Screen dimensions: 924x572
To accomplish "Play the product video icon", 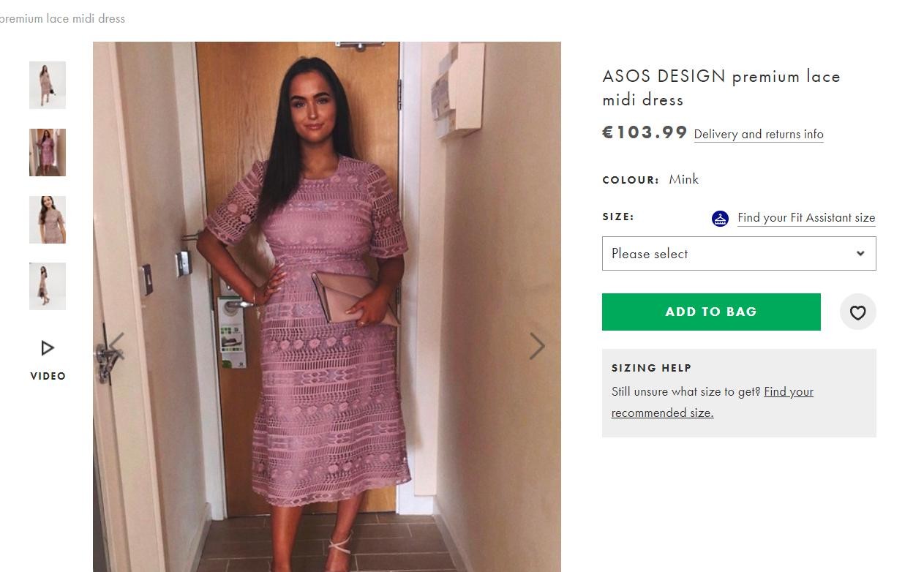I will click(48, 348).
